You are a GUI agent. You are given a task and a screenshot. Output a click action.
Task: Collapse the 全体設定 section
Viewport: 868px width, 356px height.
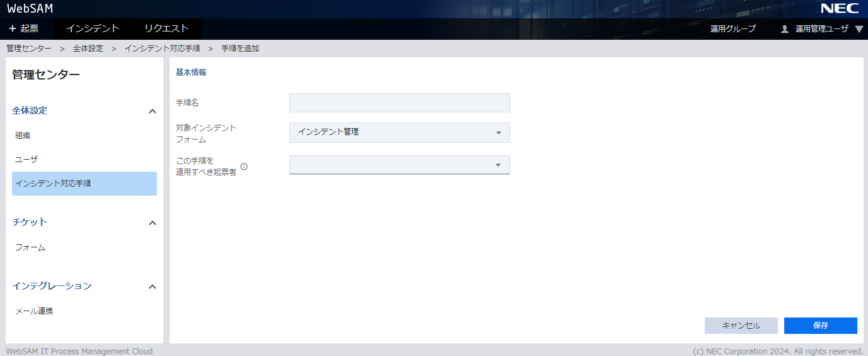(152, 111)
